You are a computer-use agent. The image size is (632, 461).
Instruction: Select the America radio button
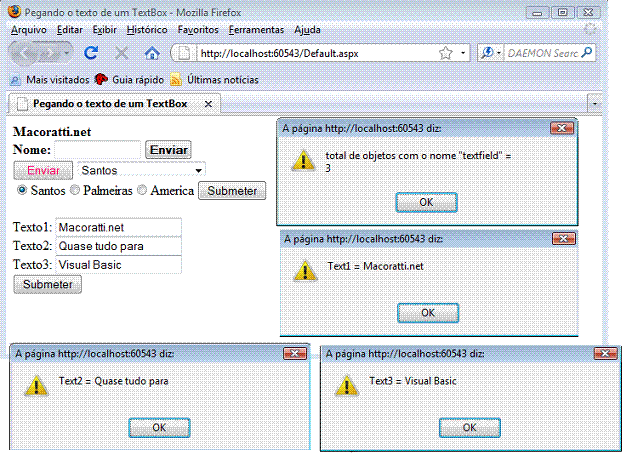[142, 190]
